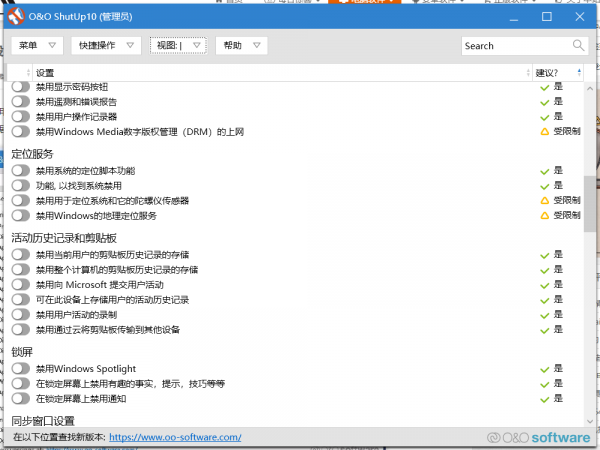
Task: Toggle 在锁定屏幕上禁用通知 switch
Action: (21, 399)
